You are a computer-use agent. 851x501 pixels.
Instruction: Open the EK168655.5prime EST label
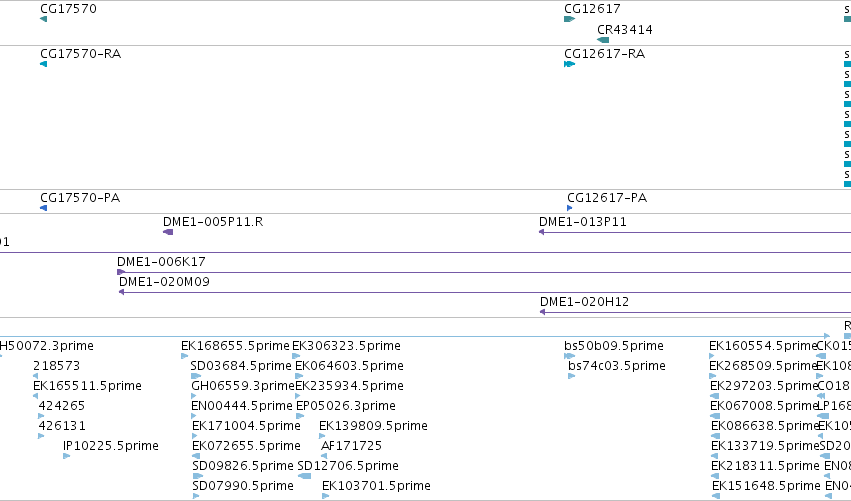[x=235, y=346]
